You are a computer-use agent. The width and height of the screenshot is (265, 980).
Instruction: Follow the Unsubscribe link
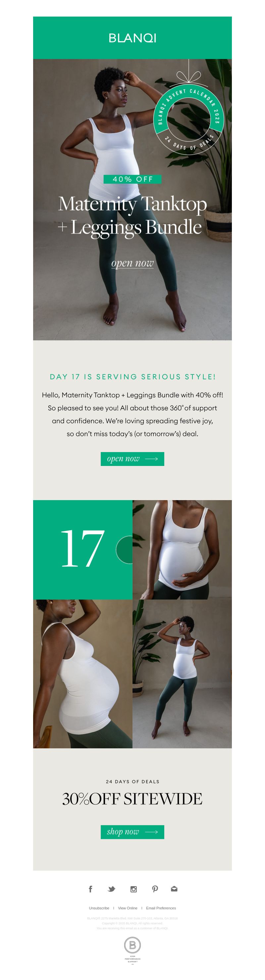[99, 908]
